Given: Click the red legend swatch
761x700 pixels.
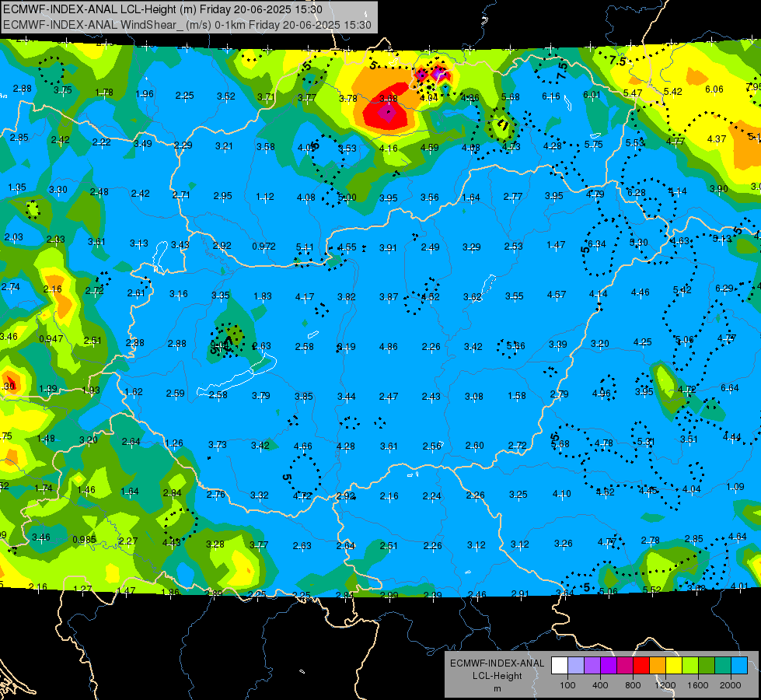Looking at the screenshot, I should [641, 665].
